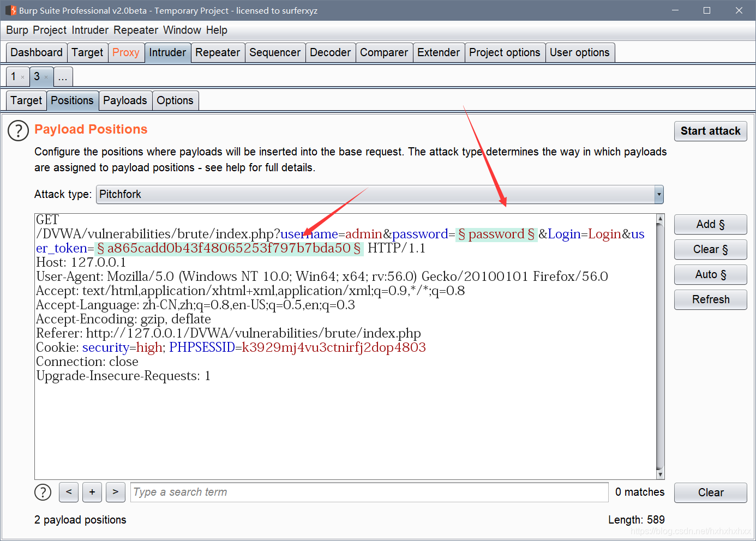Click security=high cookie text
756x541 pixels.
pos(123,347)
